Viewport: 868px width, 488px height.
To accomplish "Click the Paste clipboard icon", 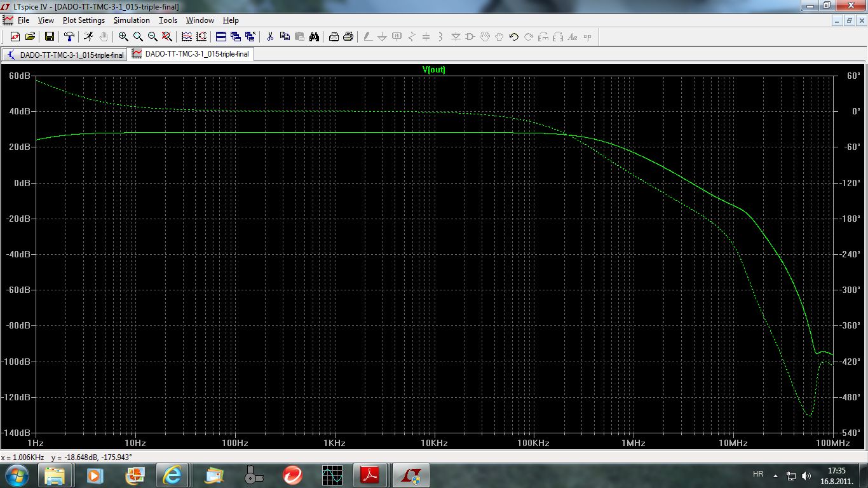I will [299, 37].
